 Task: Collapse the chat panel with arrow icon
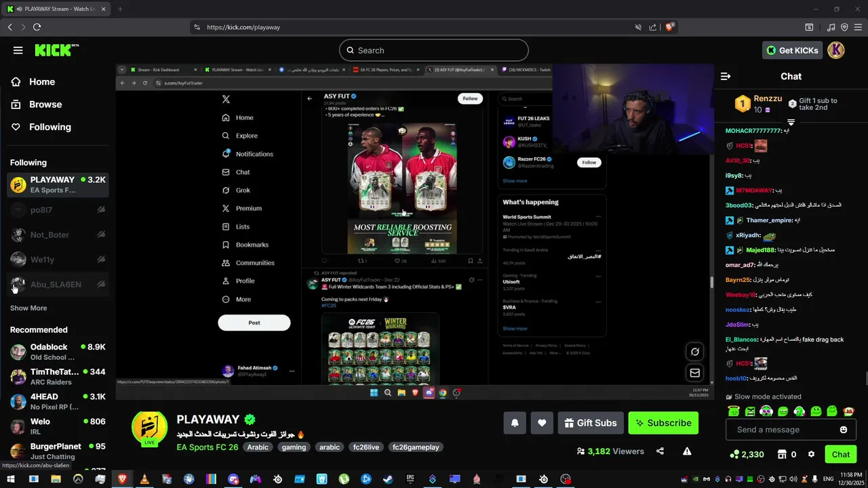[x=726, y=77]
